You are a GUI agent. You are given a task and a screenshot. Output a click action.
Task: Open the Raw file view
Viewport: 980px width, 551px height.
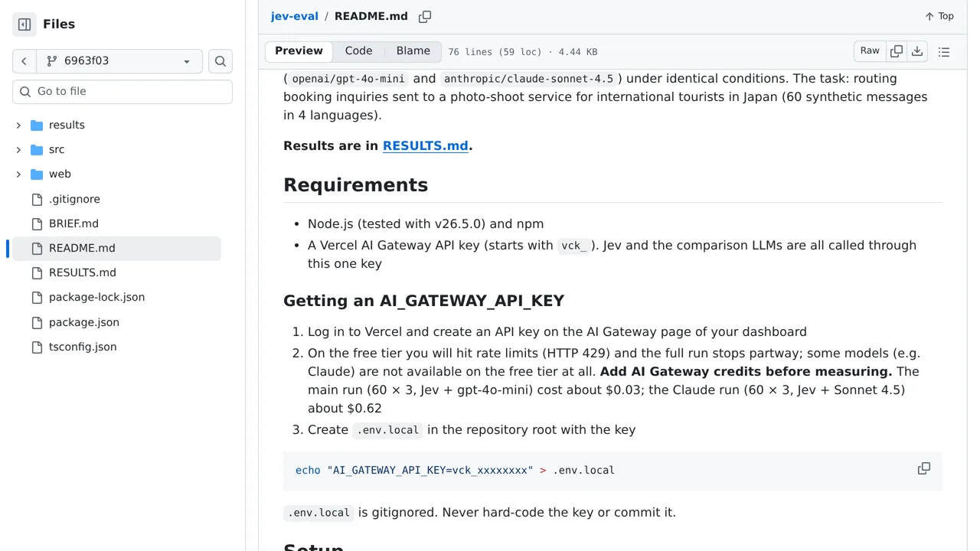[x=870, y=51]
